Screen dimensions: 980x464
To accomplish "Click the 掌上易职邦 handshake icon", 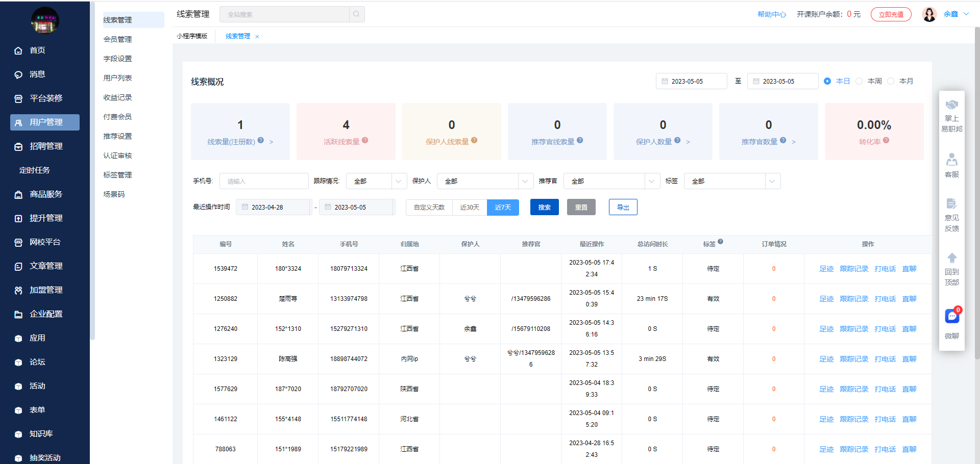I will (x=952, y=105).
